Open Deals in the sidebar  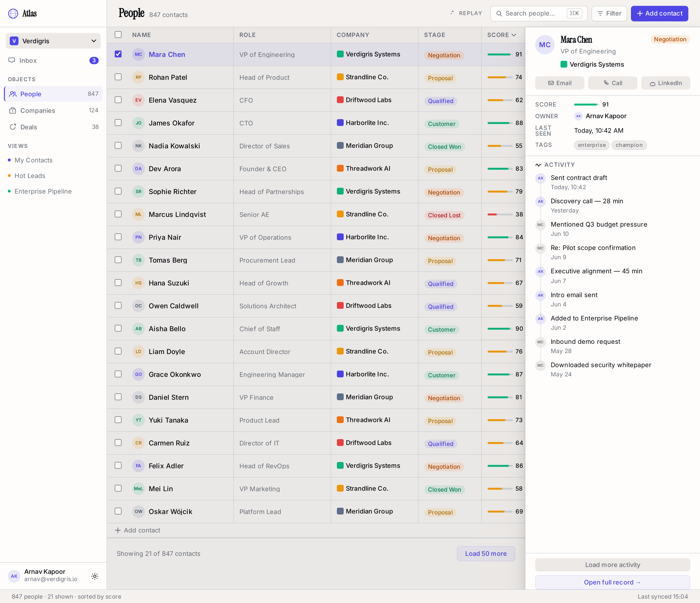[x=53, y=127]
